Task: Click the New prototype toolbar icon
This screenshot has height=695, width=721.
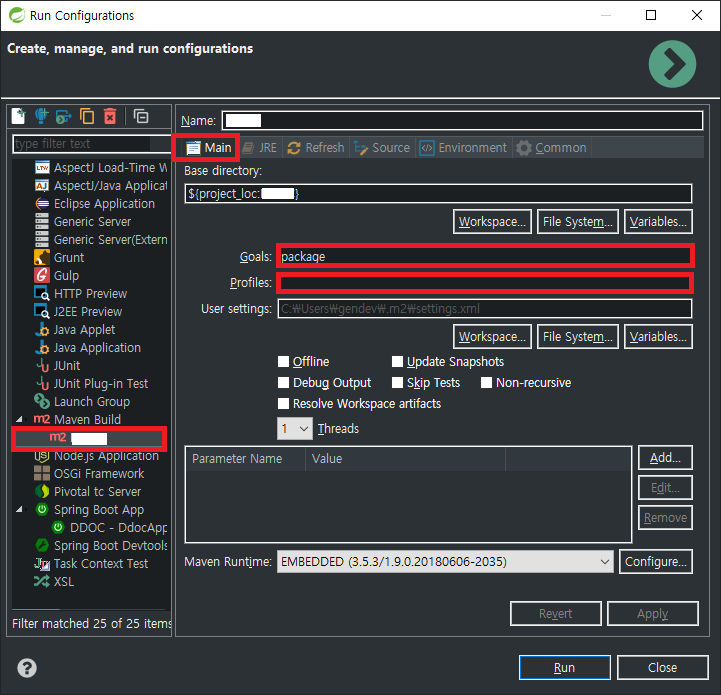Action: point(42,116)
